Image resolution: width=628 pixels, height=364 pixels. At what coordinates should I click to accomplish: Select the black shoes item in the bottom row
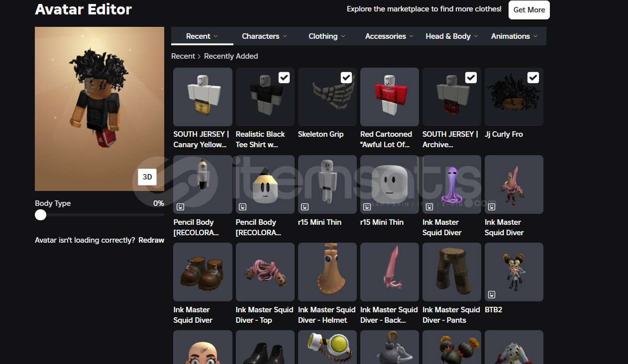265,347
